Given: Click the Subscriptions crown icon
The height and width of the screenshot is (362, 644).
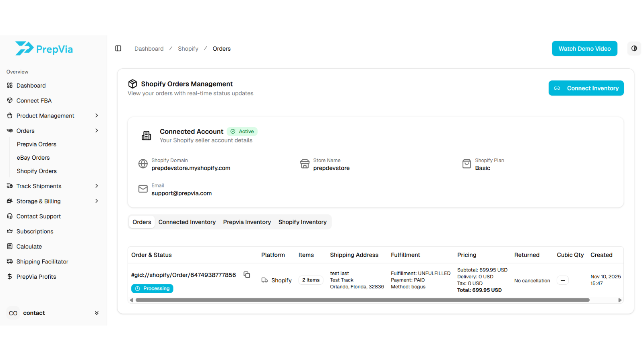Looking at the screenshot, I should (x=10, y=231).
